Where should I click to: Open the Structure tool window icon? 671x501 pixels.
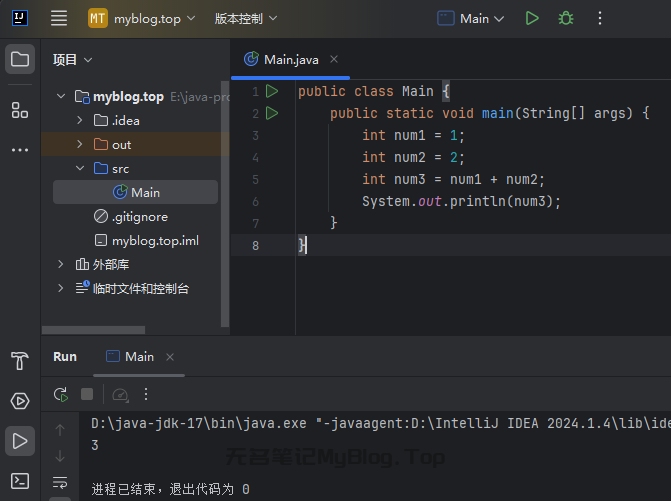click(20, 110)
